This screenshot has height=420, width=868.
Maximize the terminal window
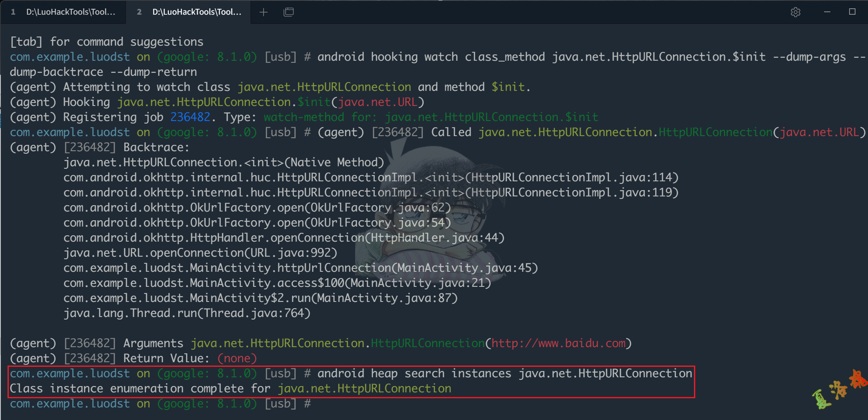(x=852, y=12)
